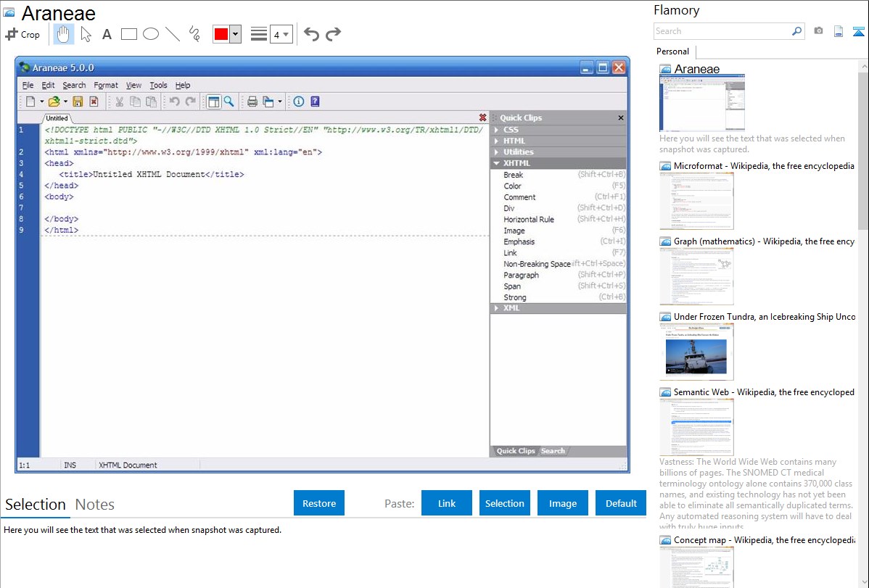Pick the ellipse shape tool
Screen dimensions: 869x588
pos(151,34)
